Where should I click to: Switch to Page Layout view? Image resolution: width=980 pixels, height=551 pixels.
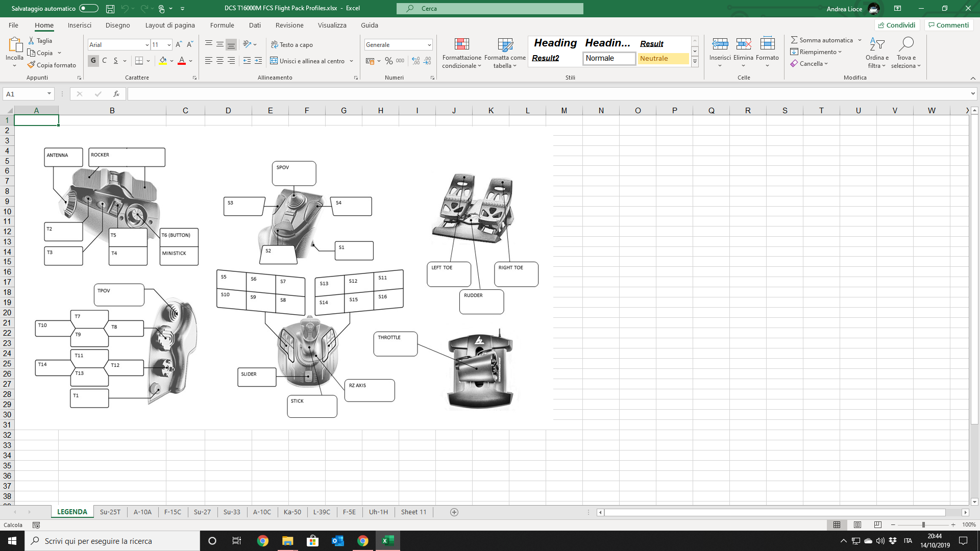point(857,524)
